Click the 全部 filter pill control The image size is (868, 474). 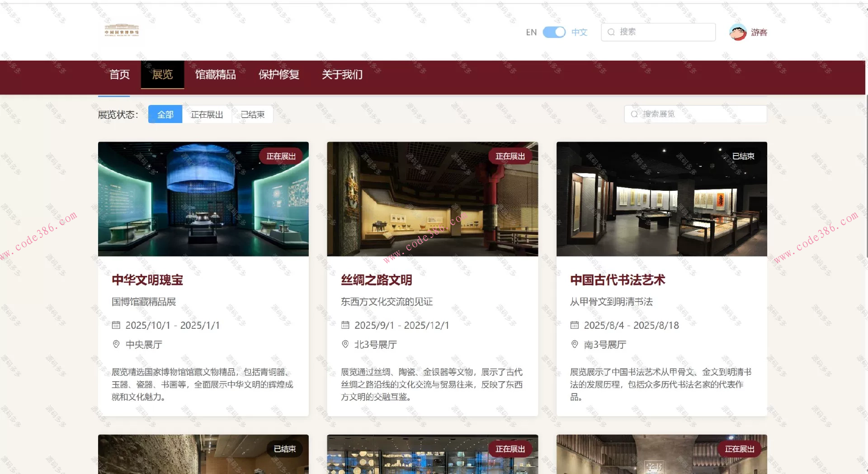(x=165, y=114)
